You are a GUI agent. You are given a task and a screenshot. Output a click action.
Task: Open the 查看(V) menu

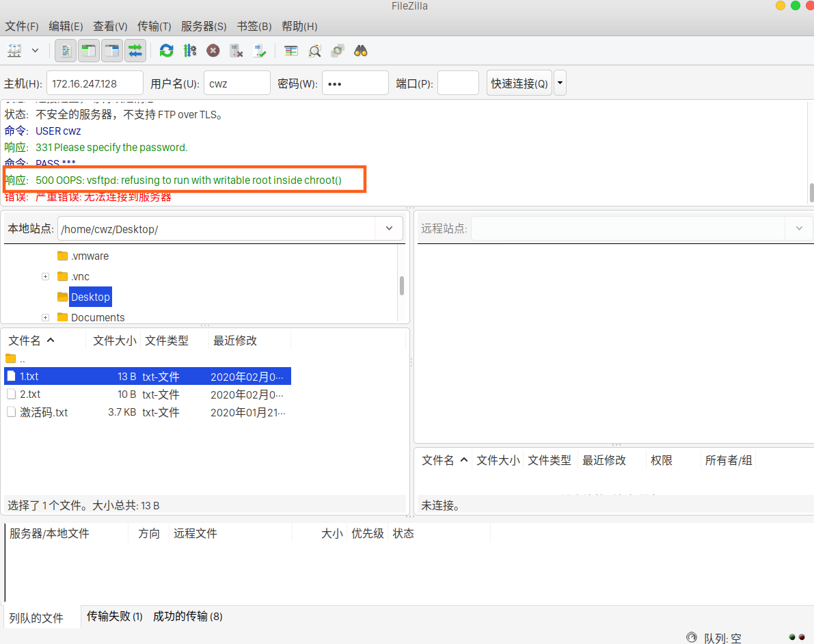[x=110, y=27]
